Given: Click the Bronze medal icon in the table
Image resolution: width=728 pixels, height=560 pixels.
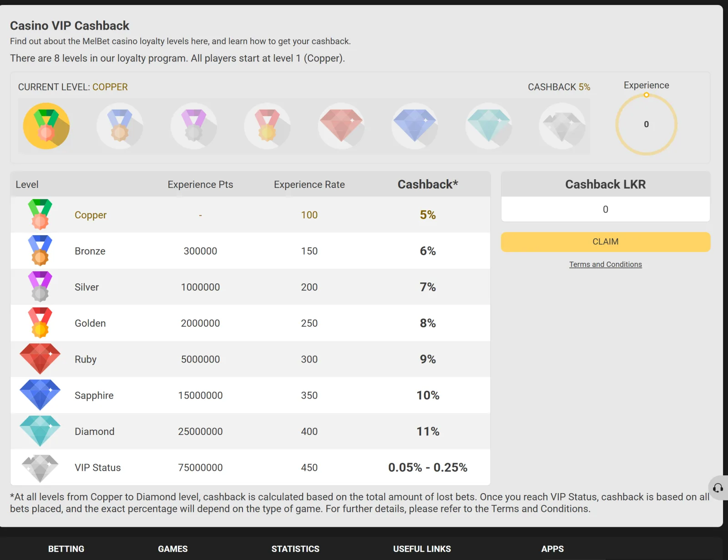Looking at the screenshot, I should point(40,250).
